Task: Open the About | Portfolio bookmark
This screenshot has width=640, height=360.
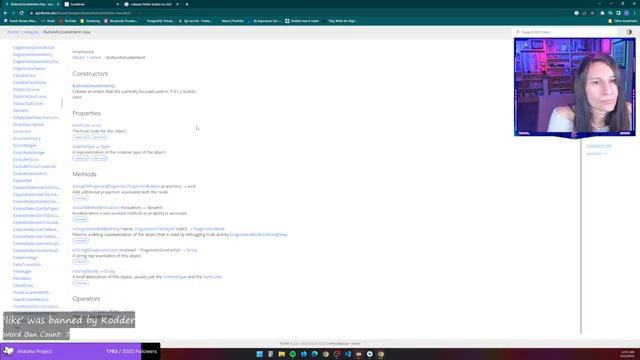Action: (233, 21)
